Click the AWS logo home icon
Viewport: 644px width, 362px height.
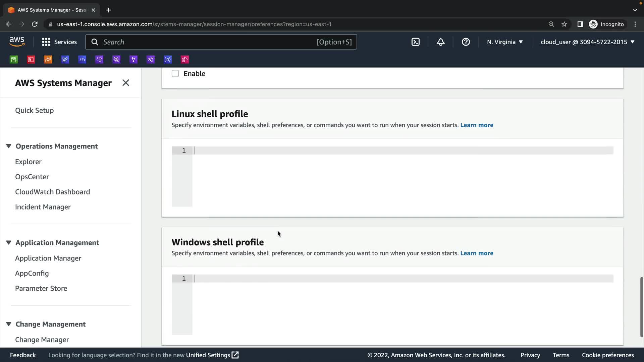17,42
